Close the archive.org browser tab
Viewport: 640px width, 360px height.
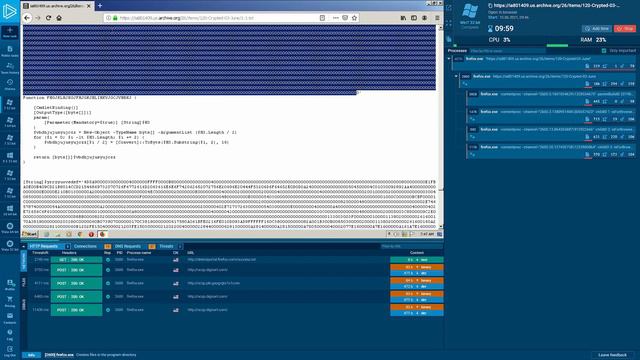[89, 6]
